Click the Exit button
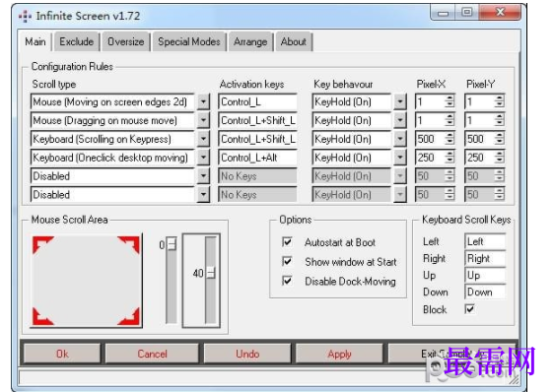554x392 pixels. pos(451,354)
